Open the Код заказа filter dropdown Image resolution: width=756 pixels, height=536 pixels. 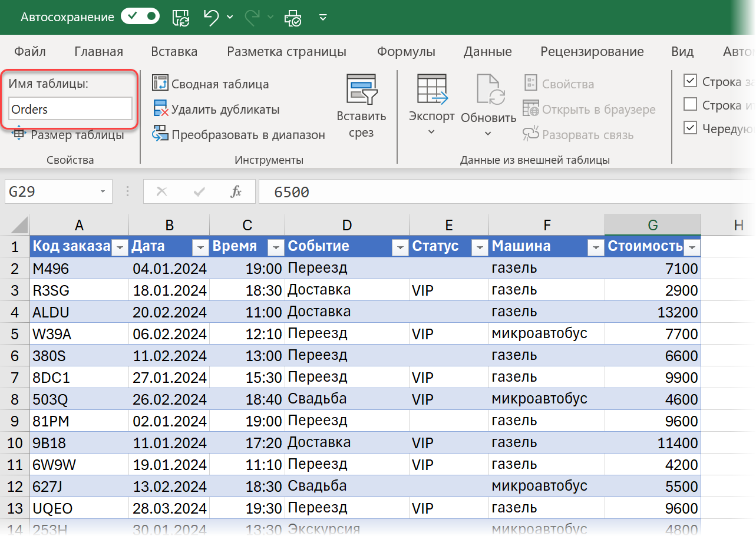tap(120, 248)
